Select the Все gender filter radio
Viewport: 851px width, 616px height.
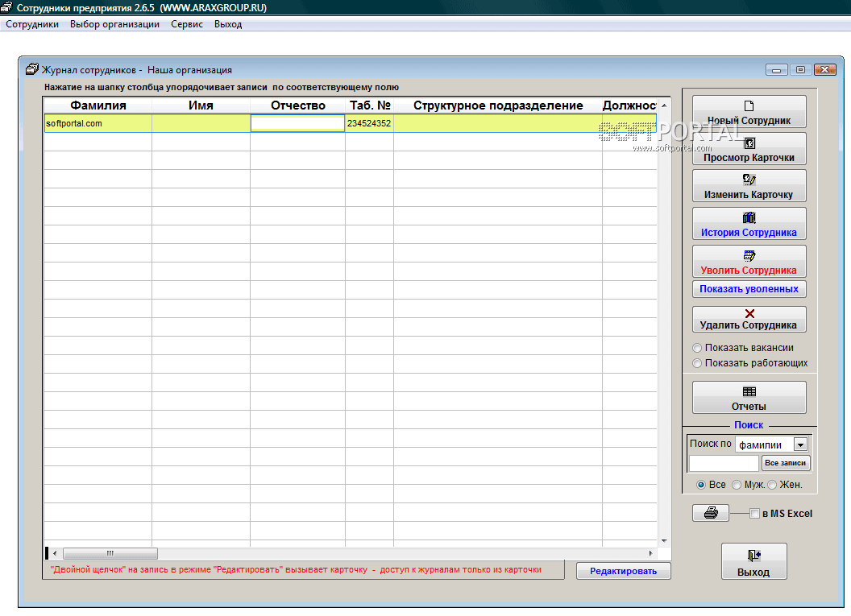pos(701,485)
